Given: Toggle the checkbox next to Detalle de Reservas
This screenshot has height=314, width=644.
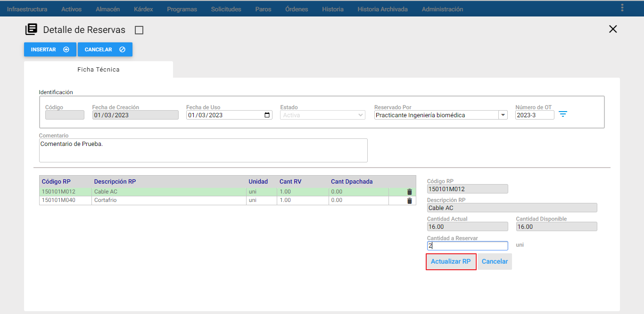Looking at the screenshot, I should pos(139,30).
